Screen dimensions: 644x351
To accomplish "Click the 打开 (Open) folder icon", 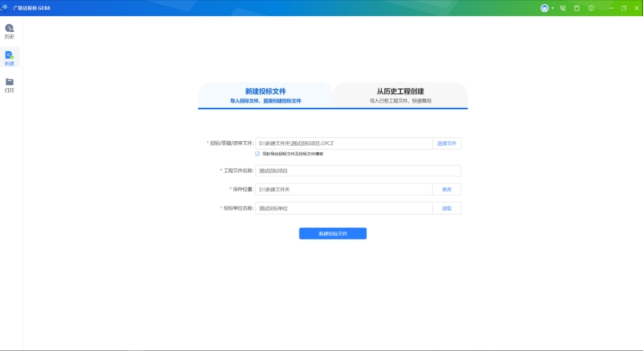I will click(x=10, y=84).
